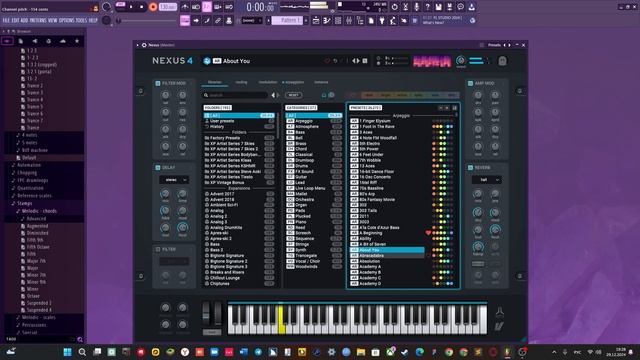Open the FL Studio help question-mark icon
640x360 pixels.
click(x=427, y=7)
